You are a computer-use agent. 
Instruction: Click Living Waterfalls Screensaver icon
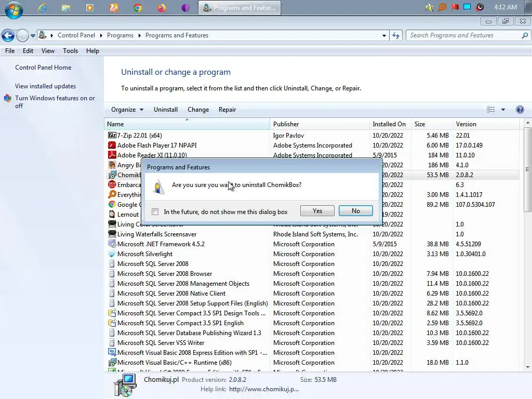click(x=112, y=234)
